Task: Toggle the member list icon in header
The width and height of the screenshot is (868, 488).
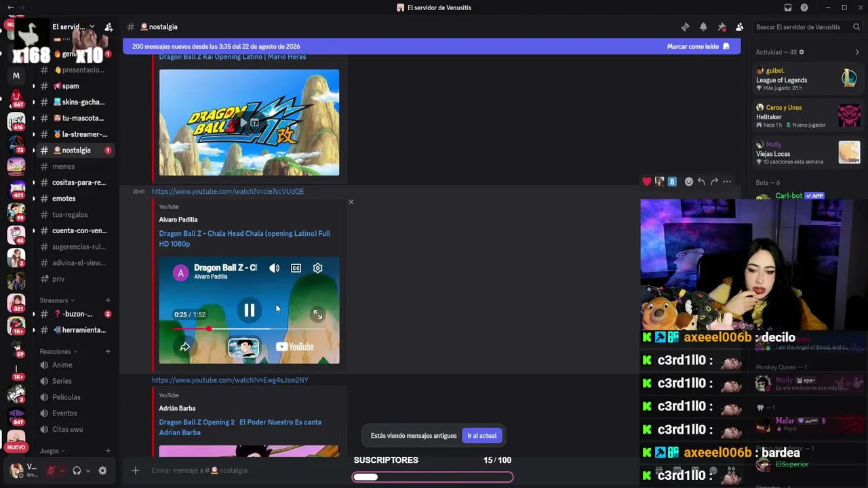Action: [x=739, y=27]
